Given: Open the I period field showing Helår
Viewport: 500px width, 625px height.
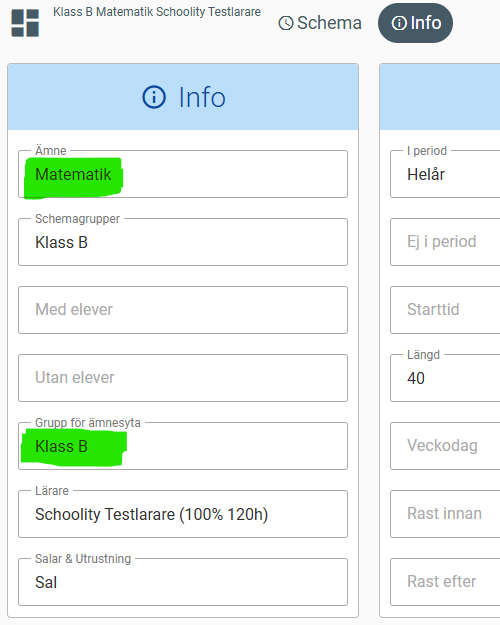Looking at the screenshot, I should click(445, 174).
